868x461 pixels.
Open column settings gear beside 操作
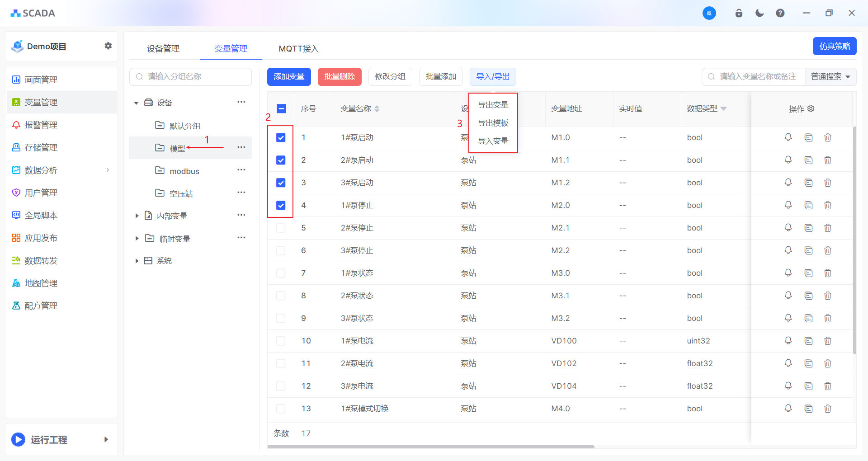(x=811, y=108)
